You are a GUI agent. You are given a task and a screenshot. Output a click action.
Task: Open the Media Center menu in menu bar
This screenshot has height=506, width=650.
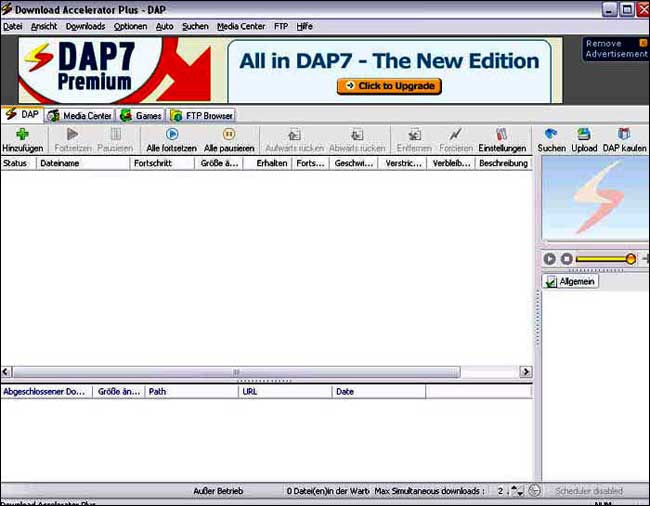(x=241, y=27)
